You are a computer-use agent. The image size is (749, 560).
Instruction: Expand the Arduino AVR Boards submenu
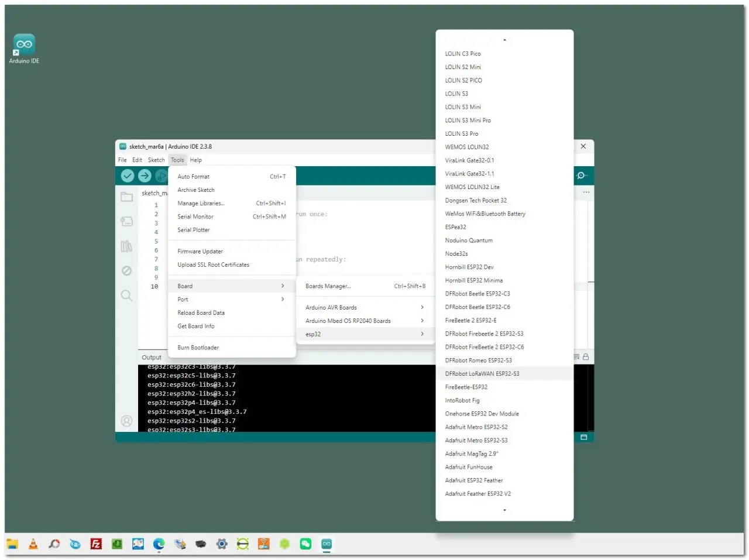(x=365, y=307)
